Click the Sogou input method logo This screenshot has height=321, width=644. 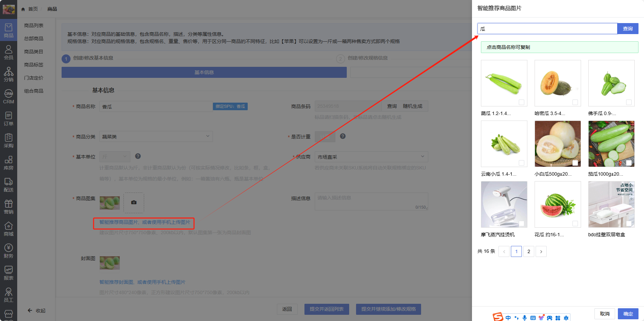tap(498, 317)
